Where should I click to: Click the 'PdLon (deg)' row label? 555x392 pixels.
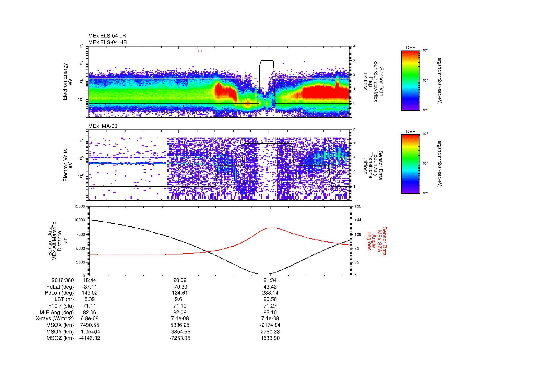60,293
